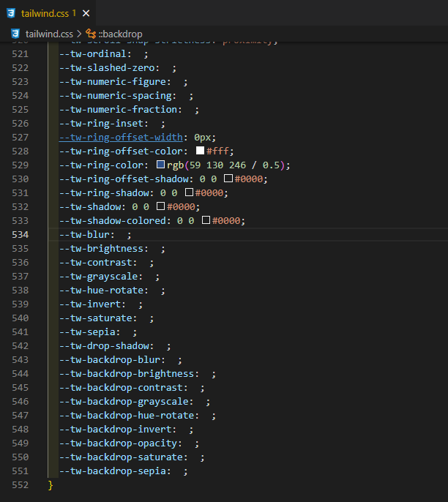Click the CSS file icon in breadcrumb
Image resolution: width=448 pixels, height=502 pixels.
coord(15,34)
